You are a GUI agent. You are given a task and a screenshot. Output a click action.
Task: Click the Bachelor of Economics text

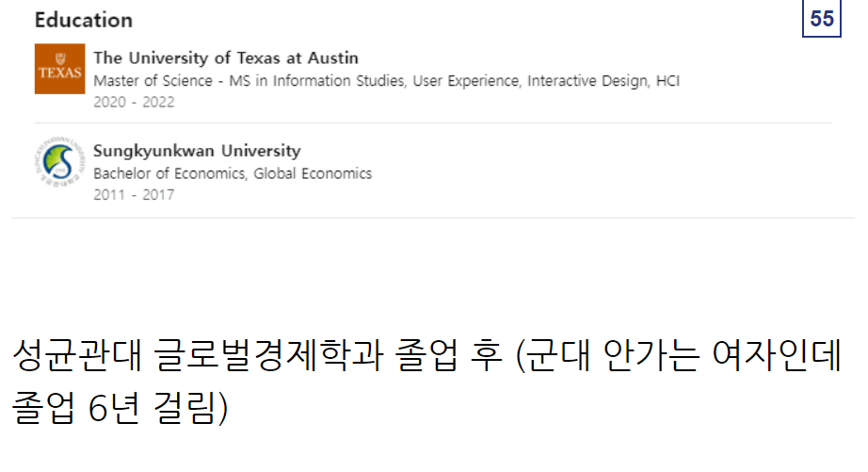pos(169,173)
